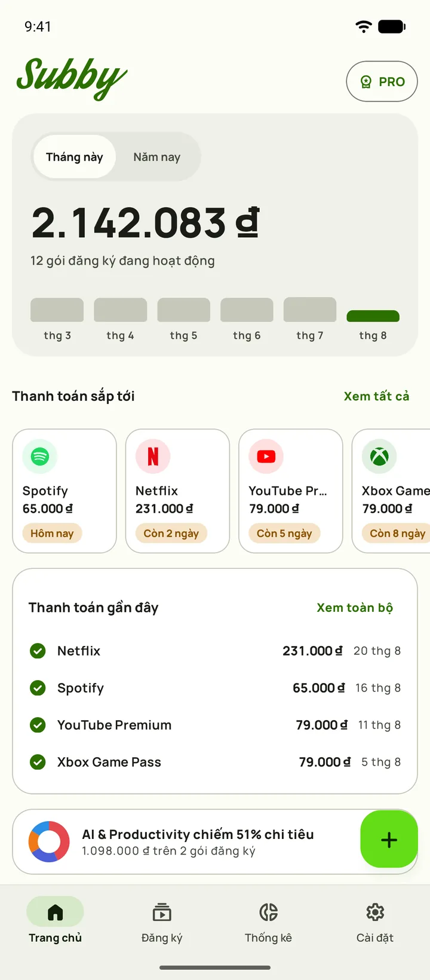Select the thg 5 month bar

click(x=183, y=310)
